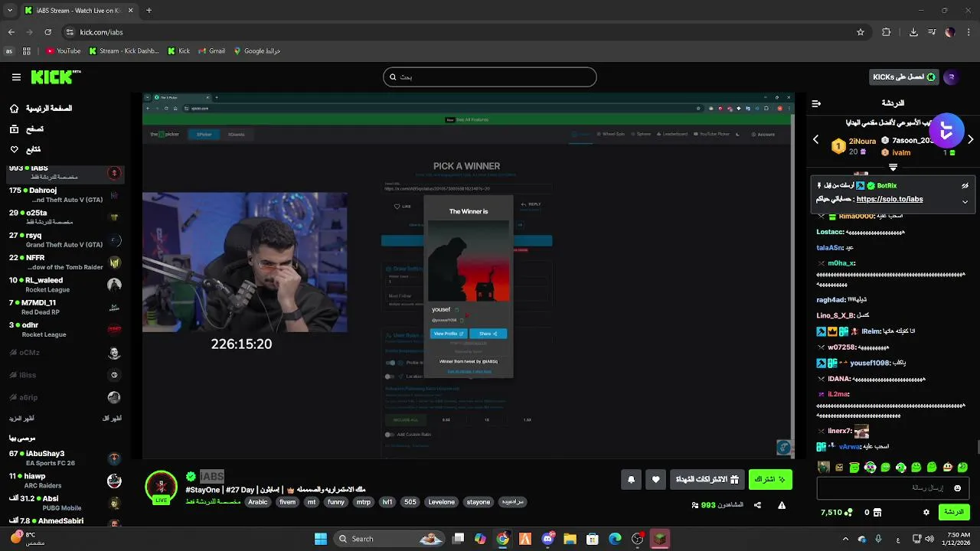Open the Google Maps bookmark
Viewport: 980px width, 551px height.
point(256,51)
